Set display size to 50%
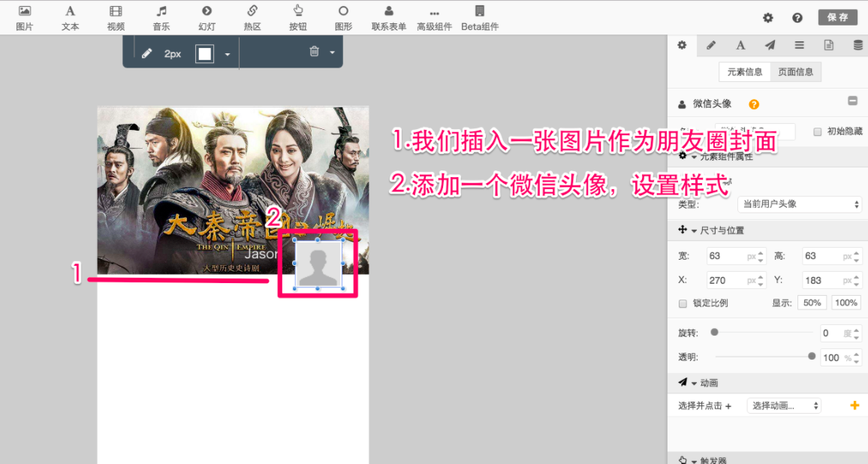 point(812,303)
